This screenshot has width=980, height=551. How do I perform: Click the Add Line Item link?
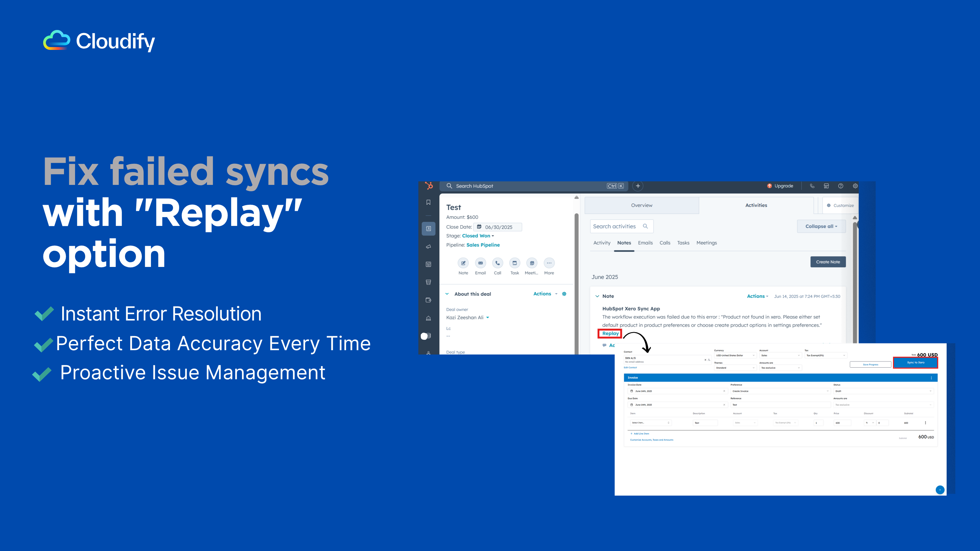coord(640,433)
